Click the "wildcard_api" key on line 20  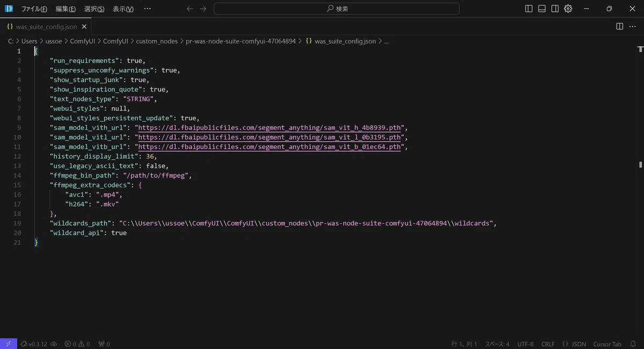77,232
